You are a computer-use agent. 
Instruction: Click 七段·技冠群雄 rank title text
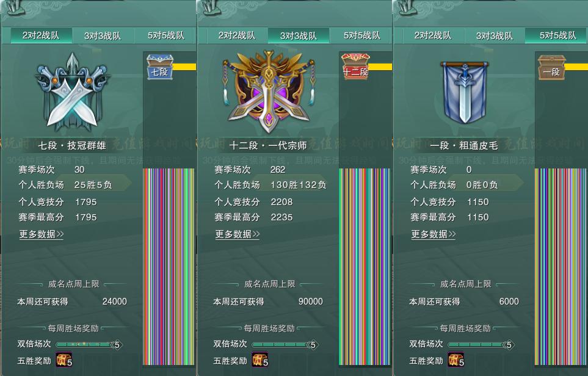72,145
